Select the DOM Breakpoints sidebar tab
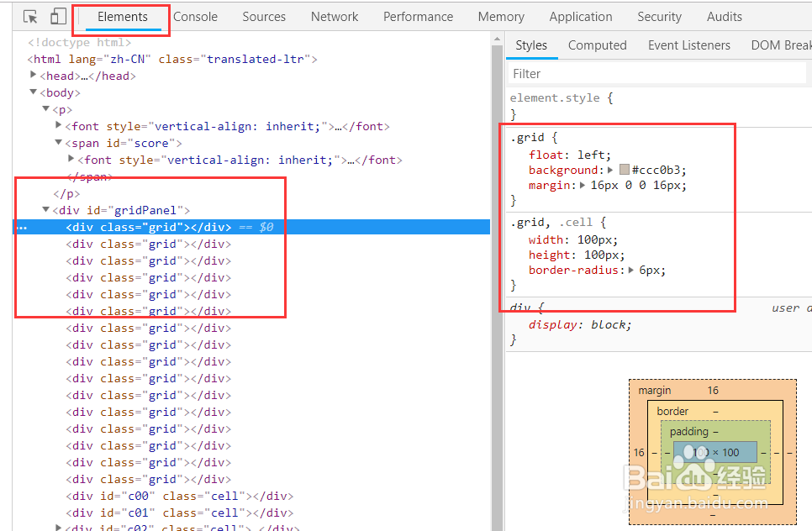The width and height of the screenshot is (812, 531). (x=781, y=45)
